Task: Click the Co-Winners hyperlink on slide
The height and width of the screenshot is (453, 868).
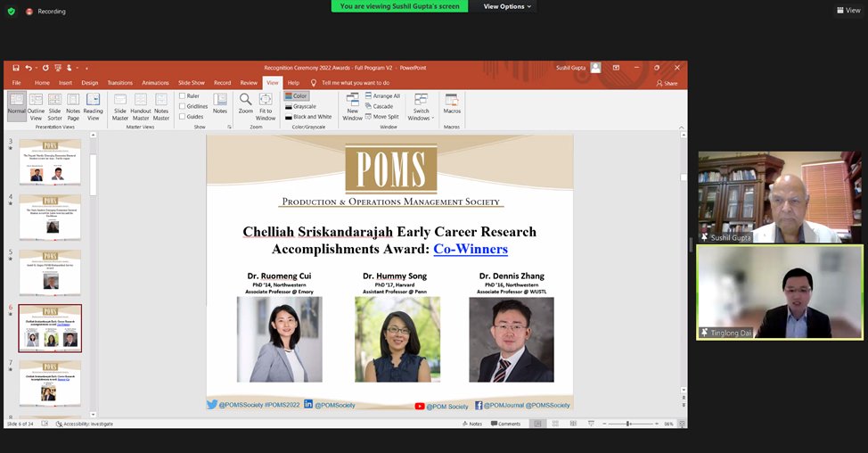Action: pyautogui.click(x=471, y=249)
